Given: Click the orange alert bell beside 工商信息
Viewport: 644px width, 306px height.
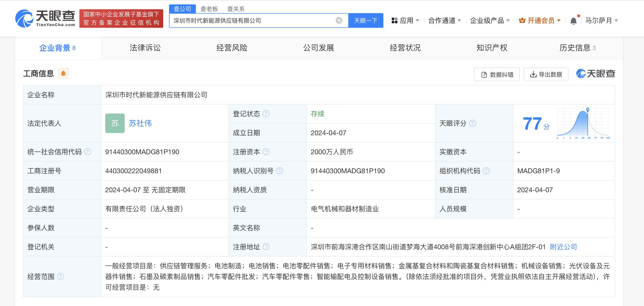Looking at the screenshot, I should [x=63, y=74].
